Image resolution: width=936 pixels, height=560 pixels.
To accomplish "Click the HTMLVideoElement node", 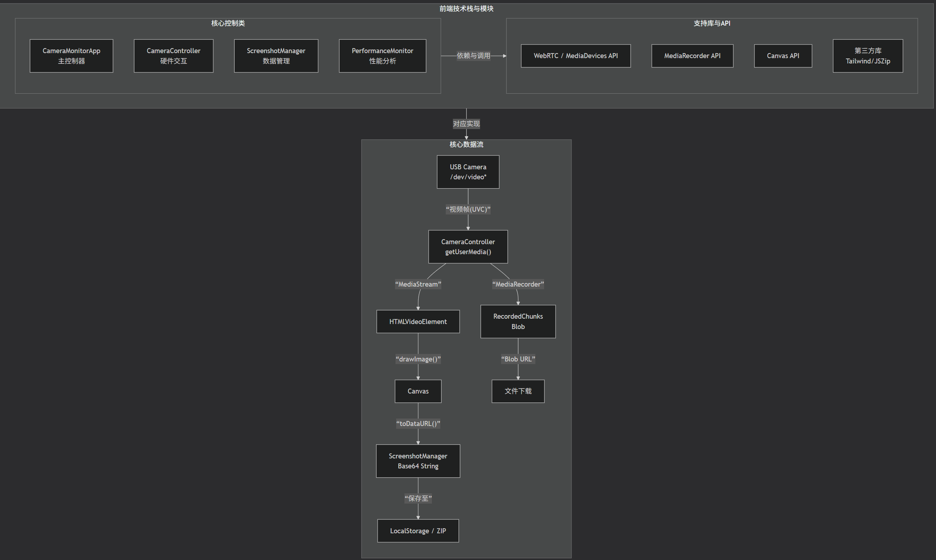I will [418, 322].
